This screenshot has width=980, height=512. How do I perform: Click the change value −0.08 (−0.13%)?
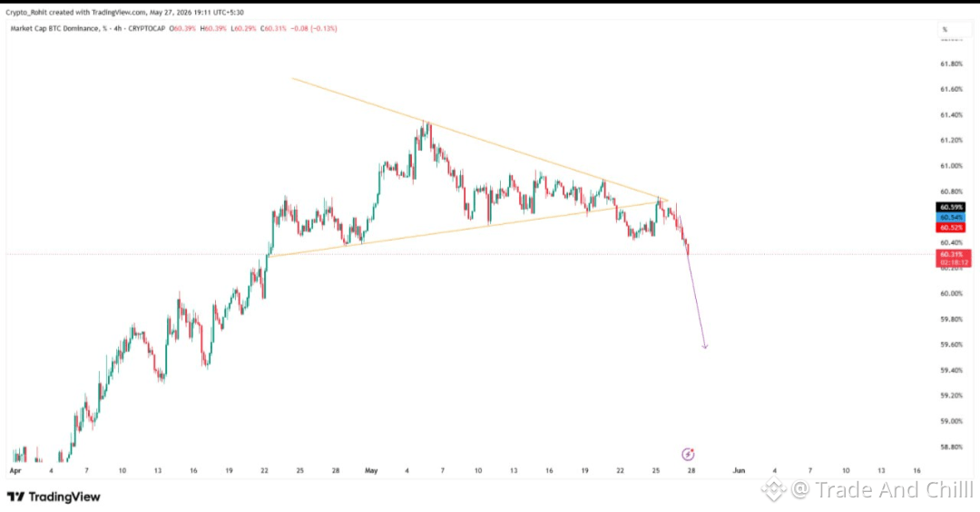coord(314,29)
